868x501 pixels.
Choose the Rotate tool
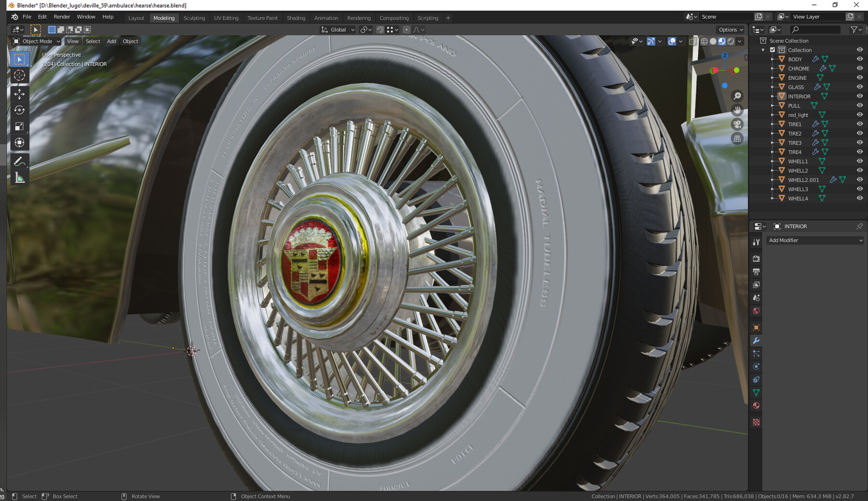point(19,110)
